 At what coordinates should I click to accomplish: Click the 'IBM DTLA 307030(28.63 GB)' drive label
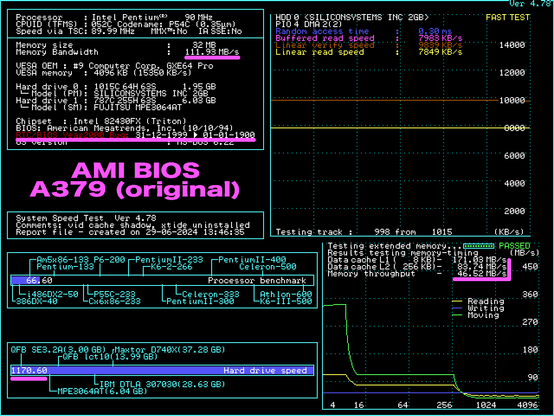point(162,385)
